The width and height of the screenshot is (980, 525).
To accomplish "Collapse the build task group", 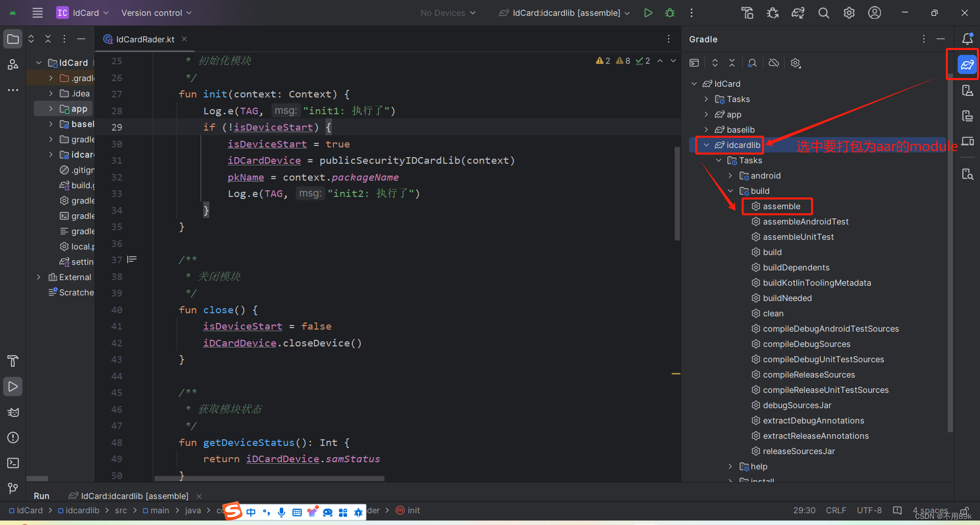I will tap(730, 190).
